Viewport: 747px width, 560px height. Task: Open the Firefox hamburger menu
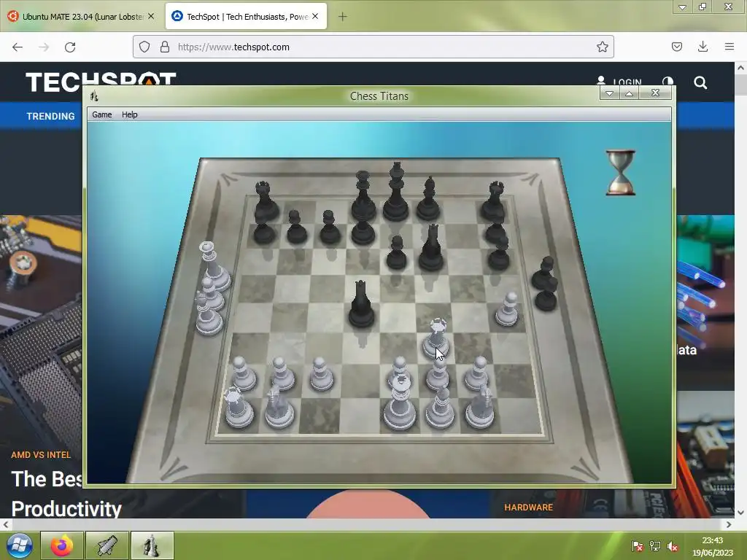pos(729,47)
